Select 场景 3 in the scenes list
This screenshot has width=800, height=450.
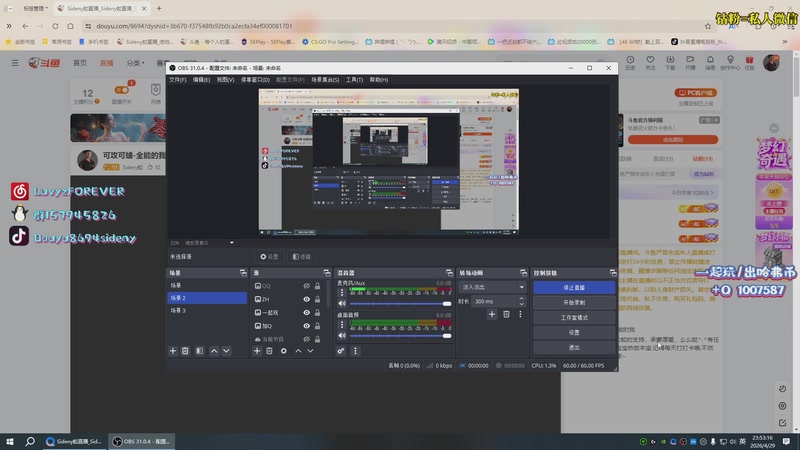[x=207, y=310]
